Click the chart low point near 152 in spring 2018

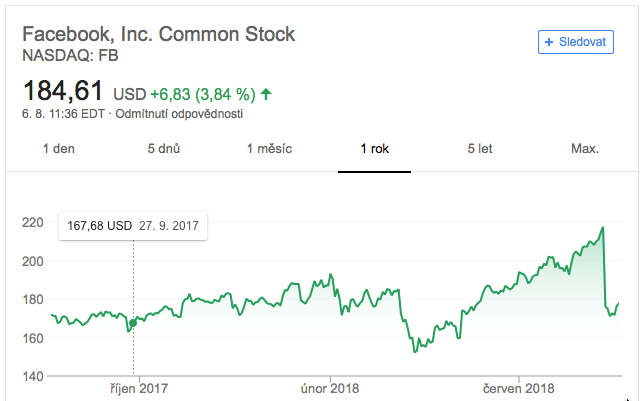(415, 352)
